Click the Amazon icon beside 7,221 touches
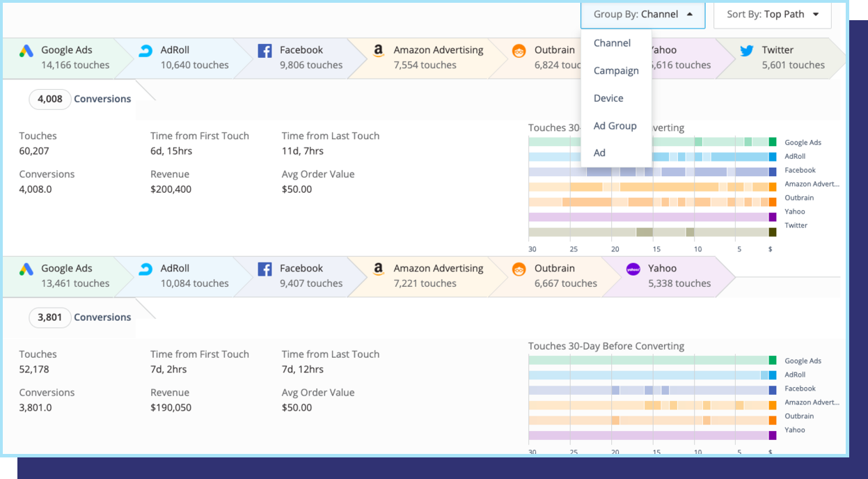 378,269
